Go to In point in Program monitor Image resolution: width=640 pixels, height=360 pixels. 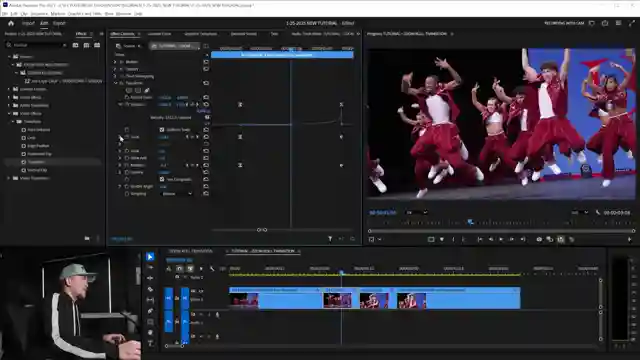[x=480, y=239]
